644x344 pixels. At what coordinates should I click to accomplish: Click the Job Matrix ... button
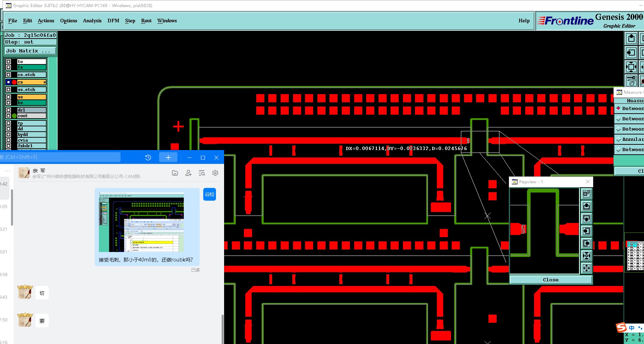pyautogui.click(x=30, y=51)
